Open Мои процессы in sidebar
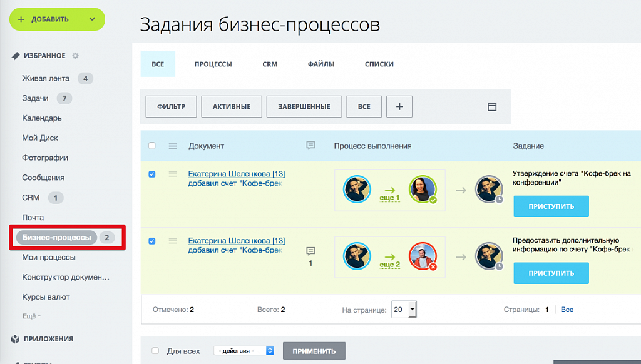The width and height of the screenshot is (641, 364). (x=49, y=258)
